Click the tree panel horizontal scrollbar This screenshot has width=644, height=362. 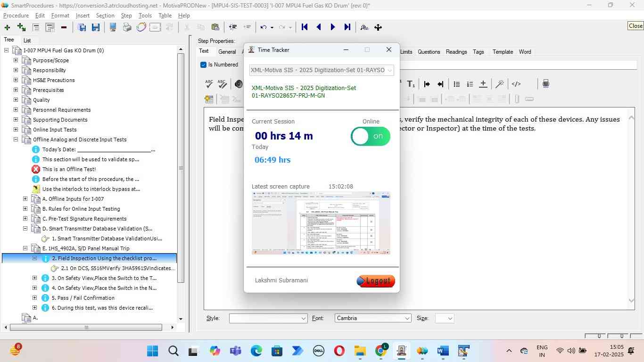point(86,327)
